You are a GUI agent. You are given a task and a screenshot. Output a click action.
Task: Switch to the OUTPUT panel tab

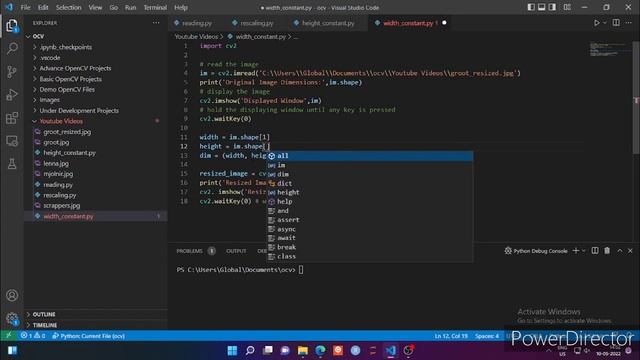click(236, 251)
